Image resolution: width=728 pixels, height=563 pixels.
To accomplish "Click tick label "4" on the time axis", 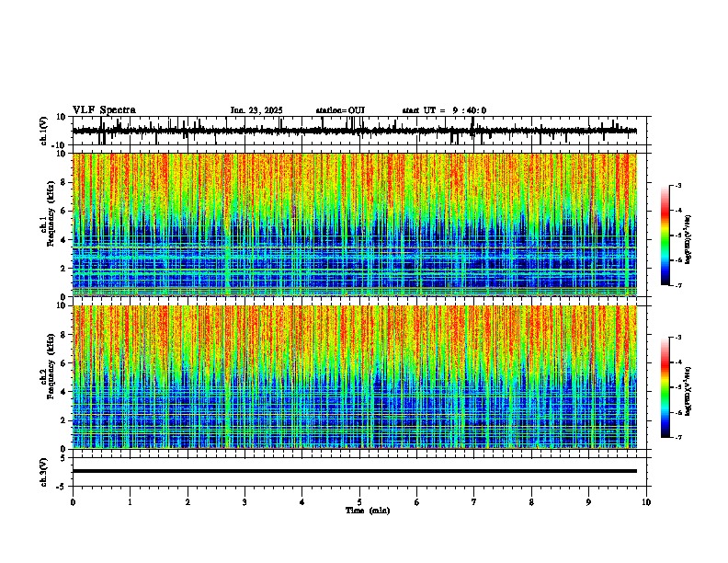I will pos(302,502).
